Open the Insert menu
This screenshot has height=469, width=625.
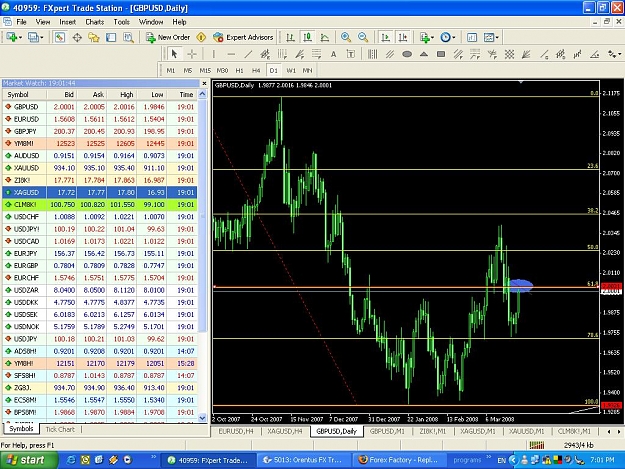coord(67,22)
